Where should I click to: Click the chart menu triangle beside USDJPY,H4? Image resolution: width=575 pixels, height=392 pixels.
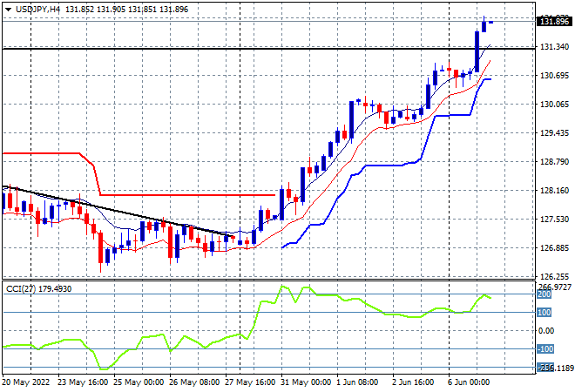click(x=8, y=10)
